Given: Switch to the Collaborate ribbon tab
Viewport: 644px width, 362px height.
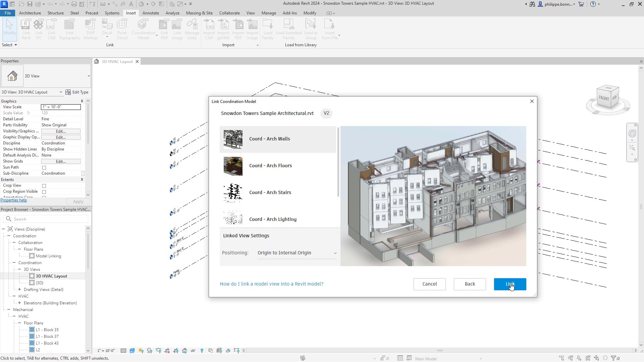Looking at the screenshot, I should 229,13.
